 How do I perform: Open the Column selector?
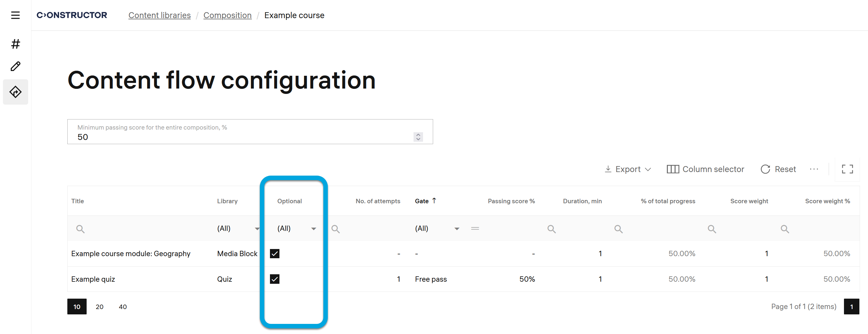[705, 169]
